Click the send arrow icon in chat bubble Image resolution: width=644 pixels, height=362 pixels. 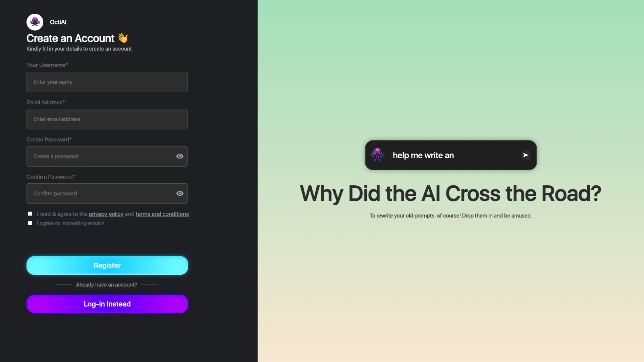pyautogui.click(x=526, y=155)
